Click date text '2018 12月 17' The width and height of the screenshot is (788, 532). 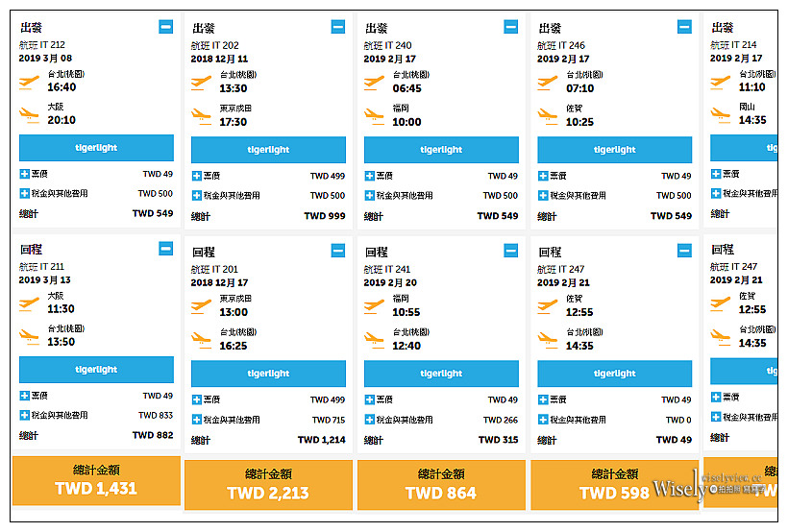(219, 282)
